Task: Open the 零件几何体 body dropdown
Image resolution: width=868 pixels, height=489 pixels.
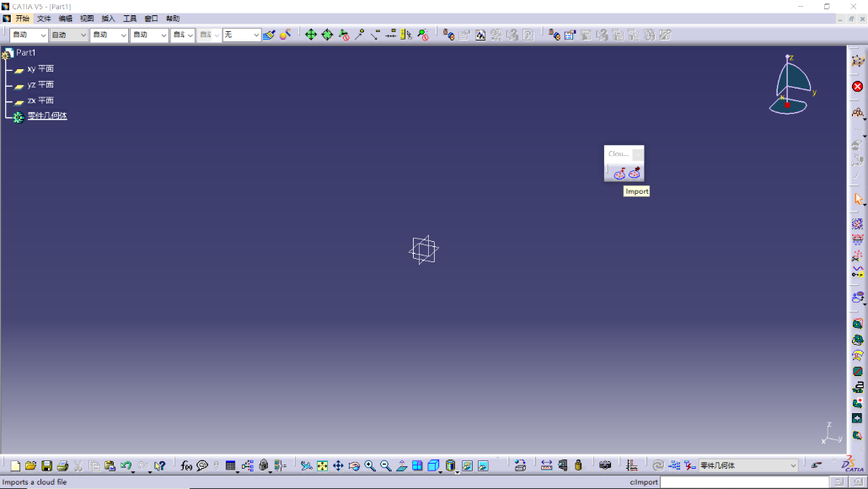Action: pos(747,465)
